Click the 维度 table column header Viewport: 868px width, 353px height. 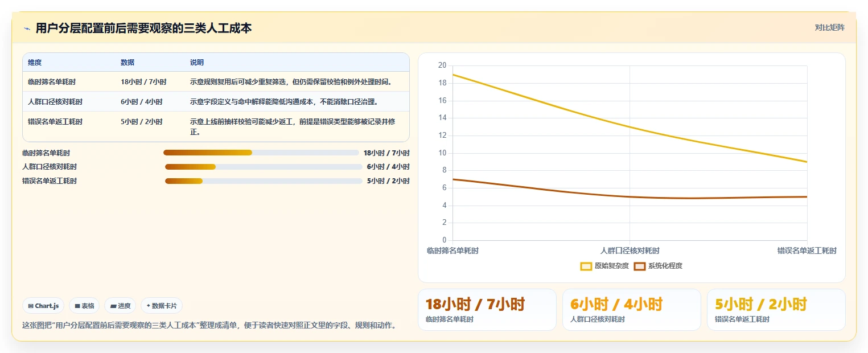(x=35, y=63)
